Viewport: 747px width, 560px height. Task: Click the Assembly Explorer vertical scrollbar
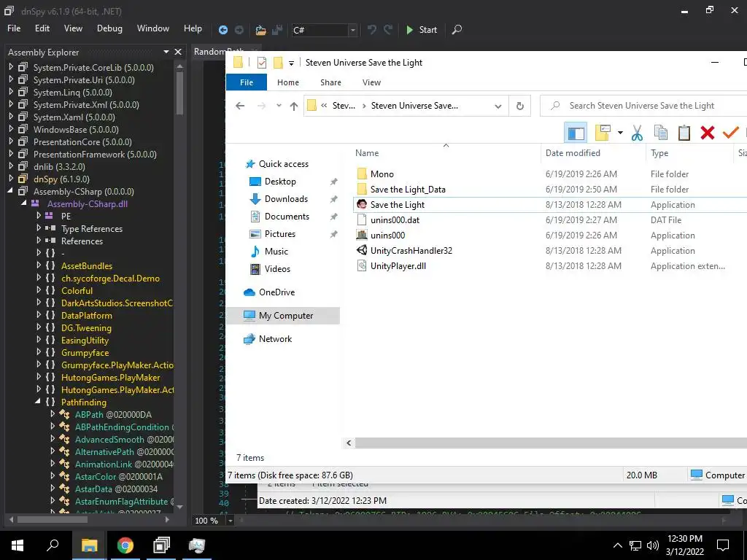(179, 93)
